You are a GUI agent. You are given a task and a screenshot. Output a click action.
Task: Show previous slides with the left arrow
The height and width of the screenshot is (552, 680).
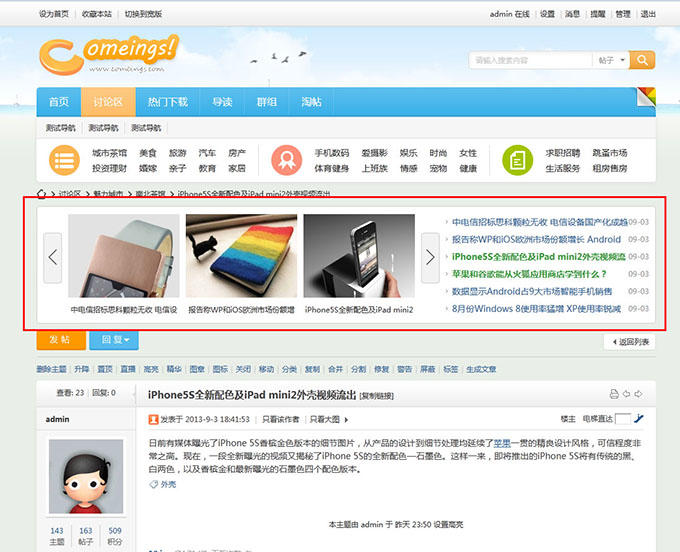(x=53, y=258)
